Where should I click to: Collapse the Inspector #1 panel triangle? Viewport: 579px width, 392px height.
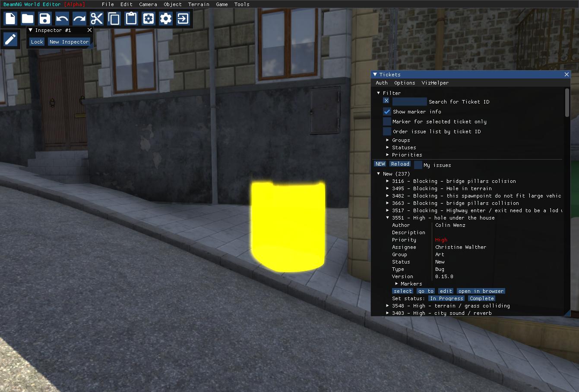click(30, 30)
